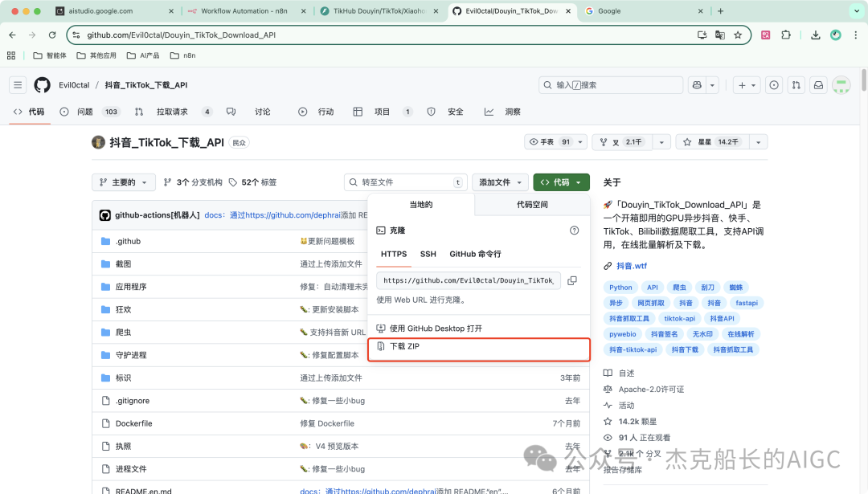Expand the watch options dropdown arrow
The width and height of the screenshot is (868, 494).
580,142
